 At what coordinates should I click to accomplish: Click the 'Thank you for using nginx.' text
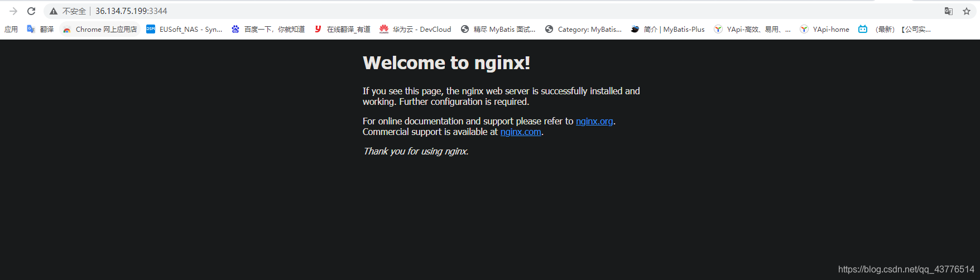(416, 151)
